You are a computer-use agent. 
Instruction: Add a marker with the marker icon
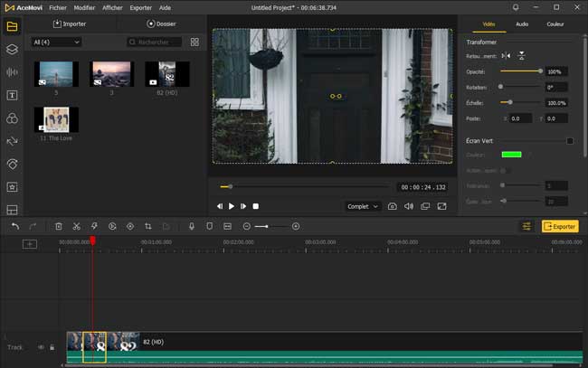[x=210, y=226]
